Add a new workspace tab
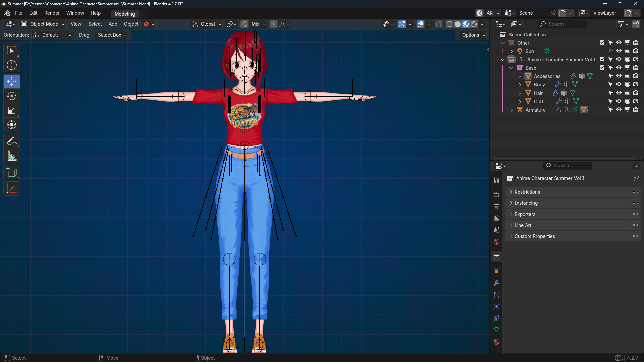644x362 pixels. pyautogui.click(x=144, y=14)
